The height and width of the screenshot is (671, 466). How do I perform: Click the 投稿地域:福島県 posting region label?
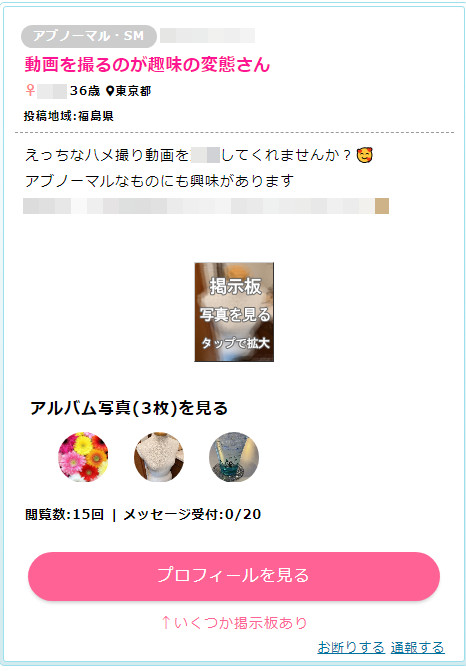click(x=68, y=116)
